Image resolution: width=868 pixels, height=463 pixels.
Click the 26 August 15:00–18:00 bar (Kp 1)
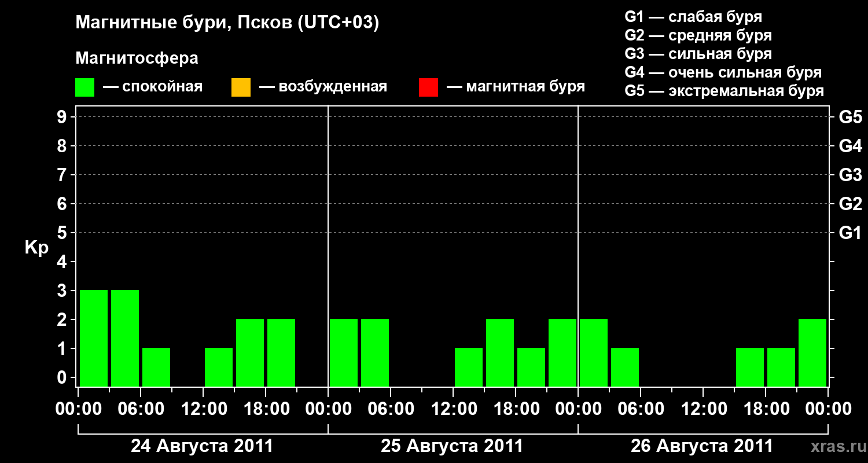pyautogui.click(x=750, y=367)
